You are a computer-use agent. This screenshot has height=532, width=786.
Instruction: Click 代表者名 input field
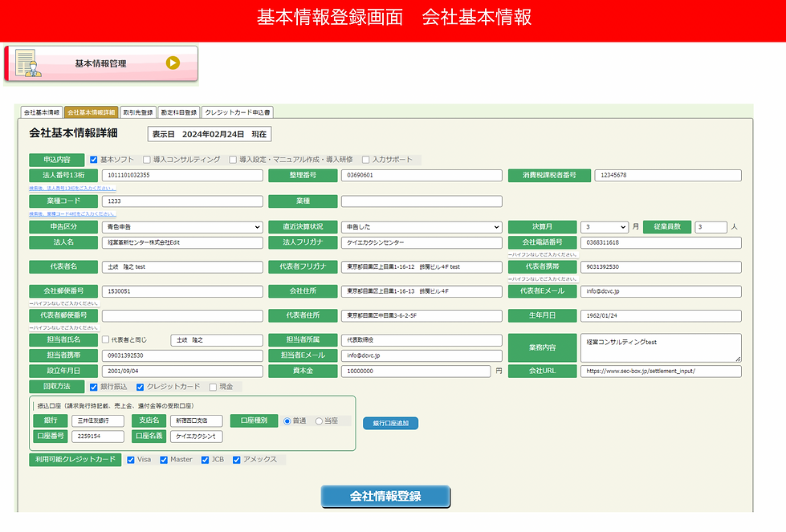182,267
